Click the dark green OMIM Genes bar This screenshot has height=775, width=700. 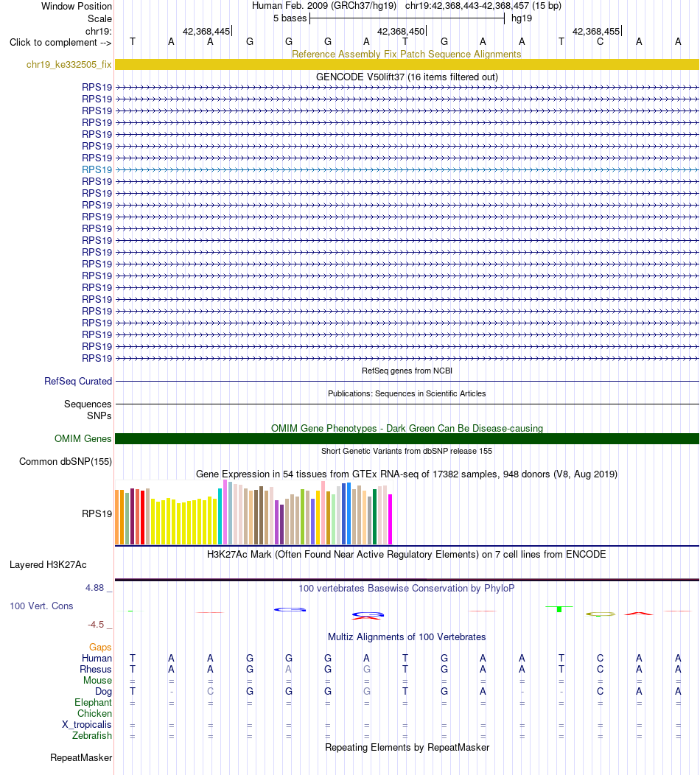(407, 438)
